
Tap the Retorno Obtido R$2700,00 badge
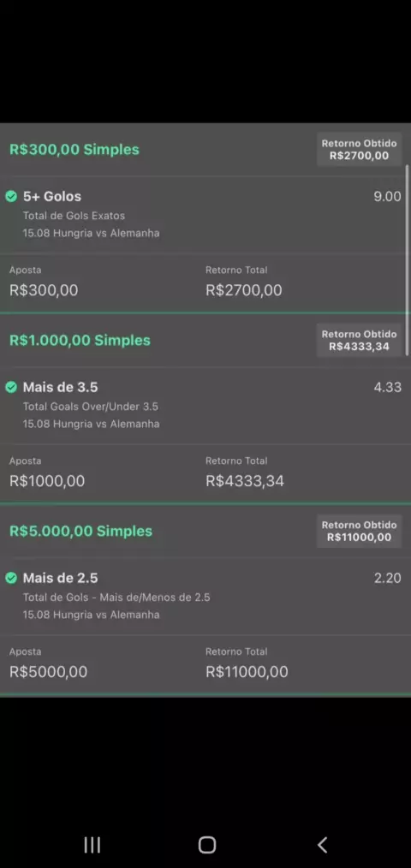(x=359, y=150)
